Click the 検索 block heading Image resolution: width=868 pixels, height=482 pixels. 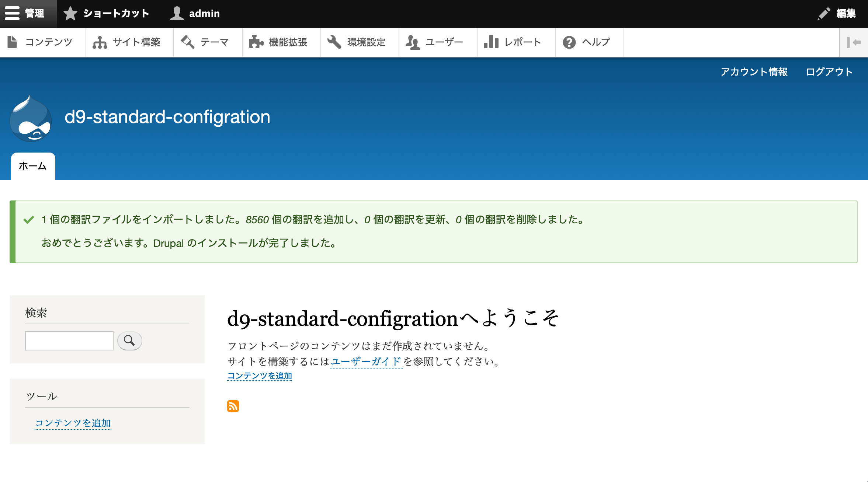(x=36, y=313)
